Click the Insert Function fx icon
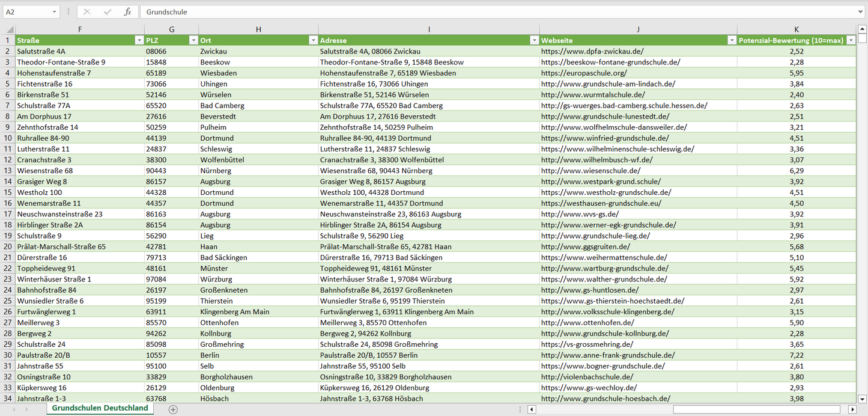 (x=127, y=12)
